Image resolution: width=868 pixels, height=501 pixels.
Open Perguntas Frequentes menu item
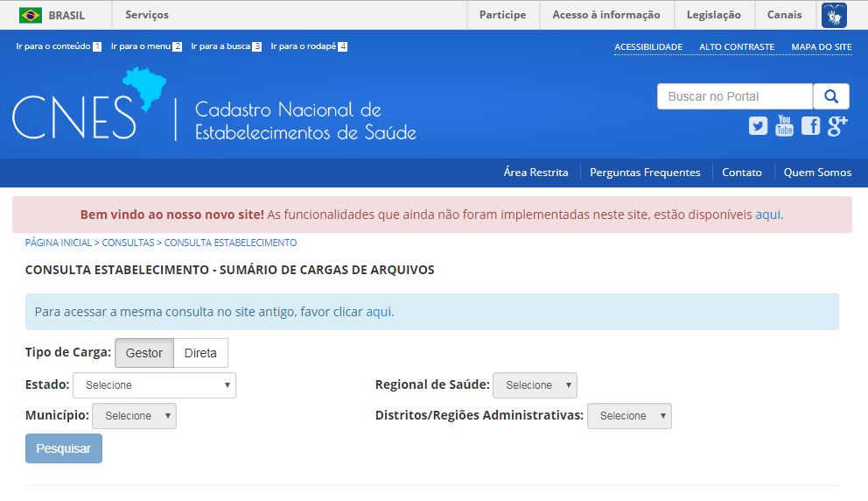(x=645, y=173)
